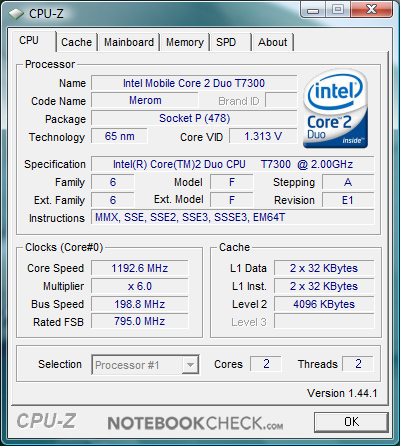Open the About tab
Screen dimensions: 400x446
click(273, 42)
